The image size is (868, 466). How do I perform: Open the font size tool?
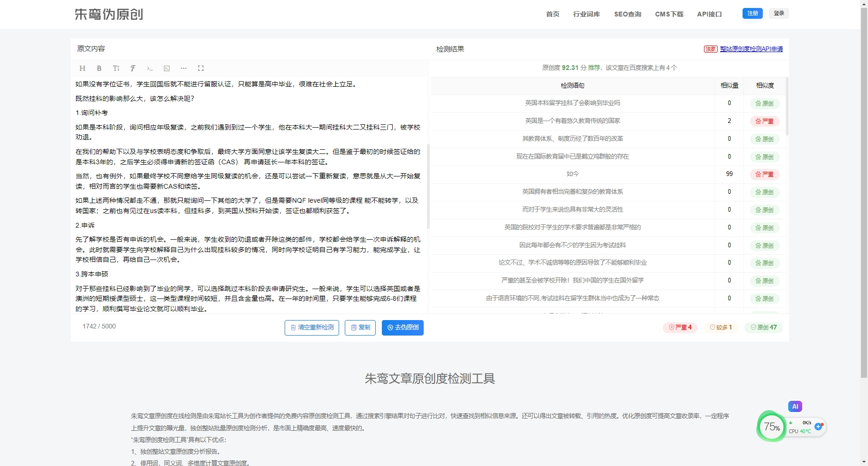116,68
